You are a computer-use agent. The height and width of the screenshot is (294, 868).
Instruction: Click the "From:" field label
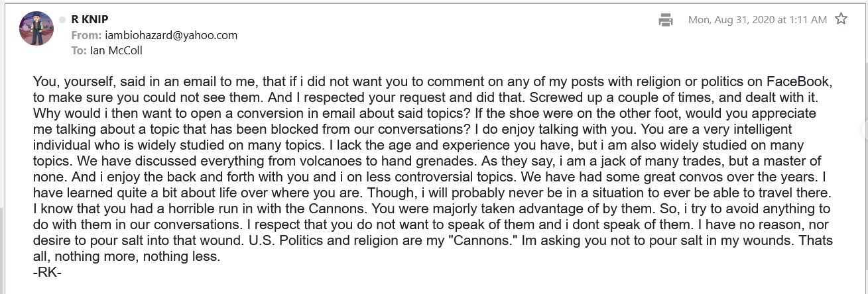pos(86,35)
